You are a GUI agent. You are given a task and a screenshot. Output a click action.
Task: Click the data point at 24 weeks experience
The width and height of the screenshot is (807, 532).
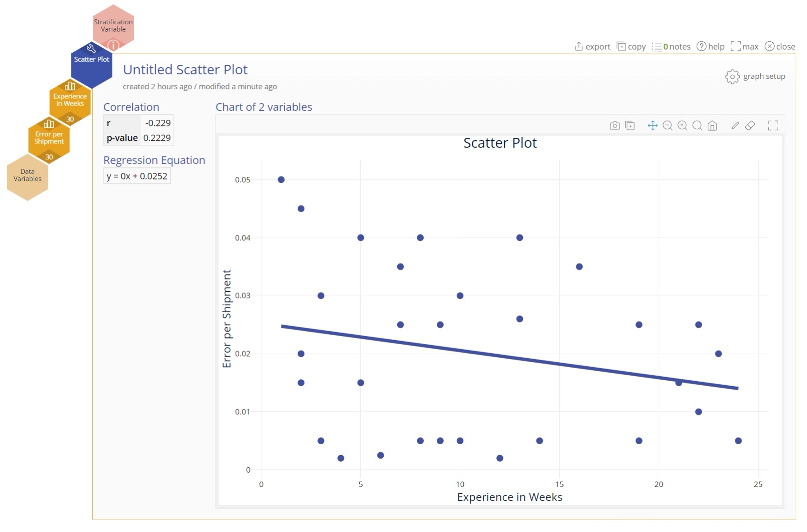[738, 441]
